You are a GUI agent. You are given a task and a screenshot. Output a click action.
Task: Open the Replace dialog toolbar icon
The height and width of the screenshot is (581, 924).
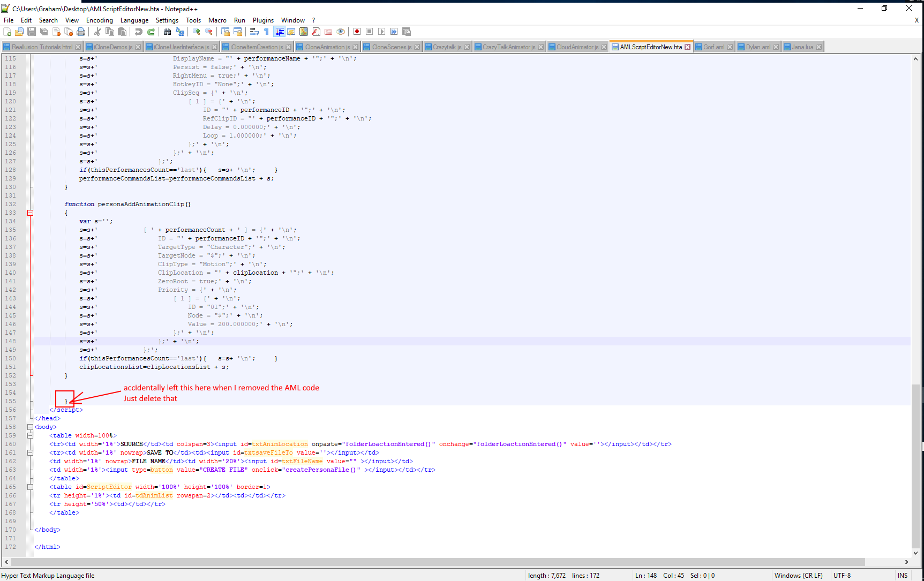tap(180, 32)
